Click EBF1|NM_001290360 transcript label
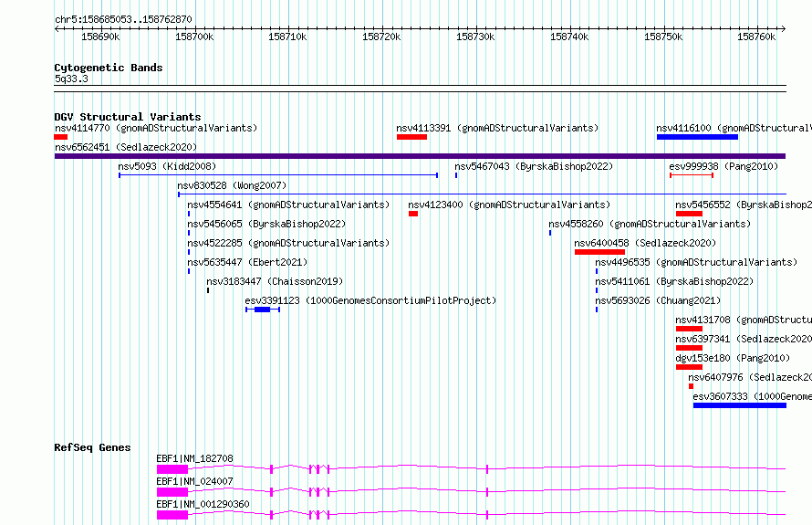Image resolution: width=812 pixels, height=525 pixels. [x=203, y=504]
